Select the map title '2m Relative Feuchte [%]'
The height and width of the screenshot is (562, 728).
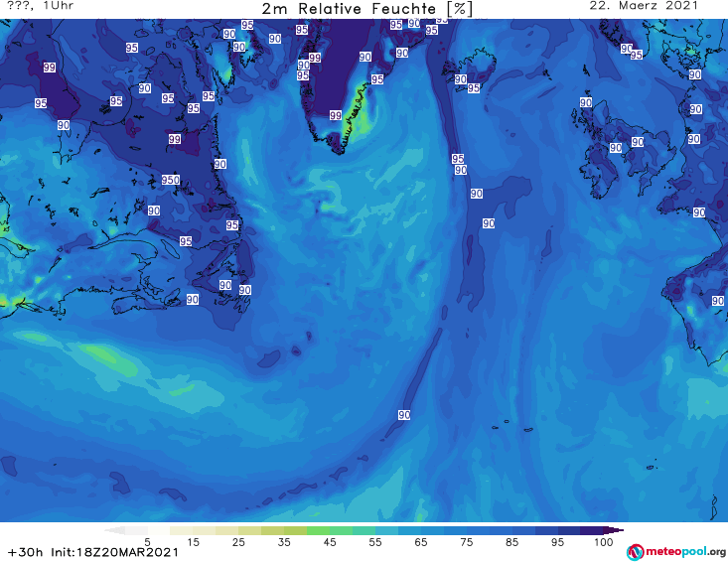tap(367, 9)
